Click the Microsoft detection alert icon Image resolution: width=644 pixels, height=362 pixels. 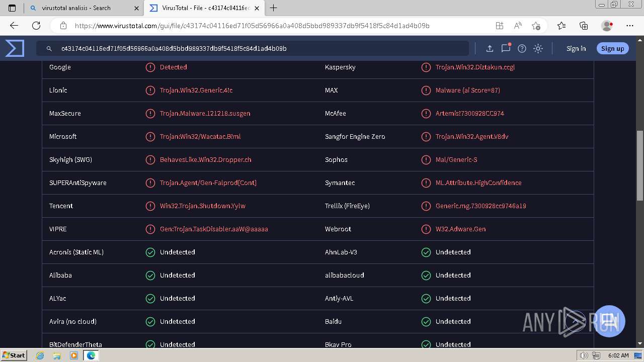(150, 137)
